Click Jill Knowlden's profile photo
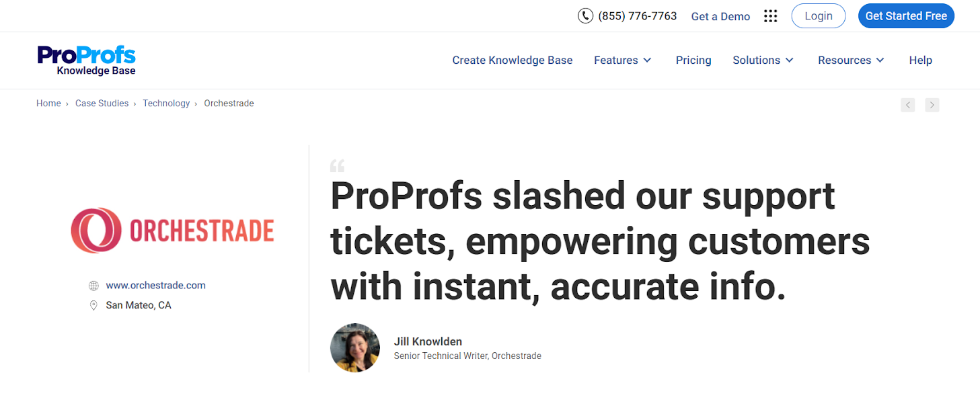Image resolution: width=980 pixels, height=412 pixels. 355,348
